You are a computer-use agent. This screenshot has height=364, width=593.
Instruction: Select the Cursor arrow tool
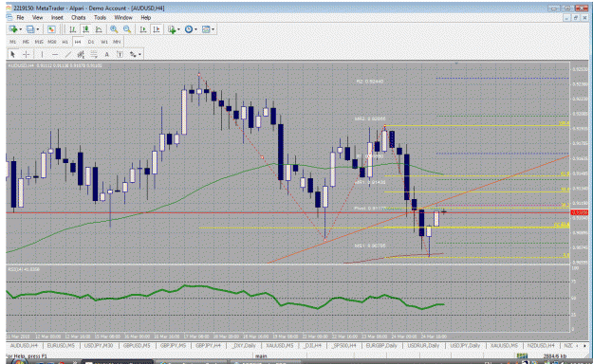pos(13,54)
